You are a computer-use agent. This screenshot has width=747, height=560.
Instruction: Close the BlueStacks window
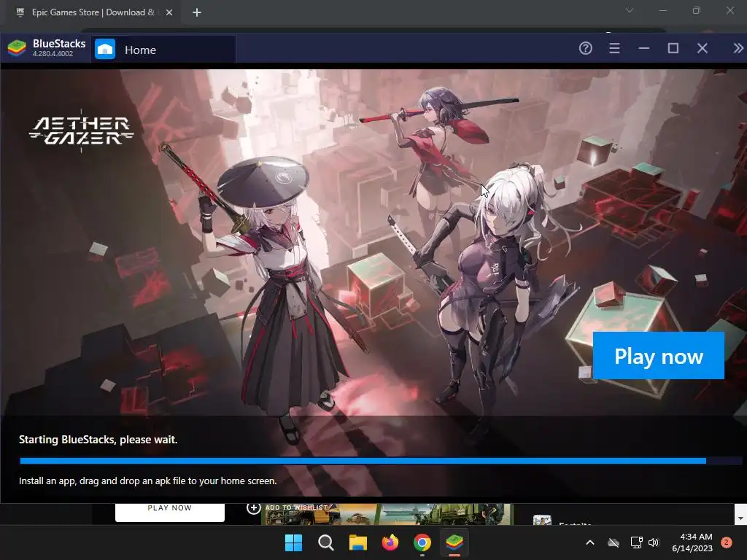(703, 48)
